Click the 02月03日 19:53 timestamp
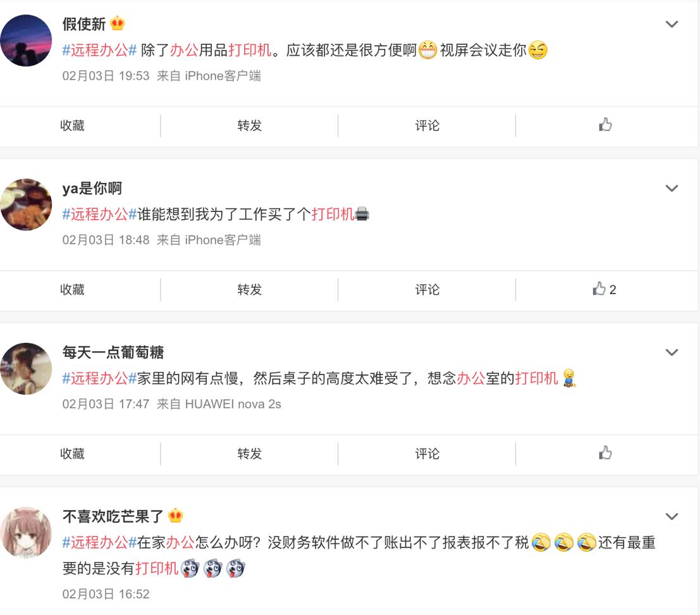The width and height of the screenshot is (700, 615). coord(106,76)
